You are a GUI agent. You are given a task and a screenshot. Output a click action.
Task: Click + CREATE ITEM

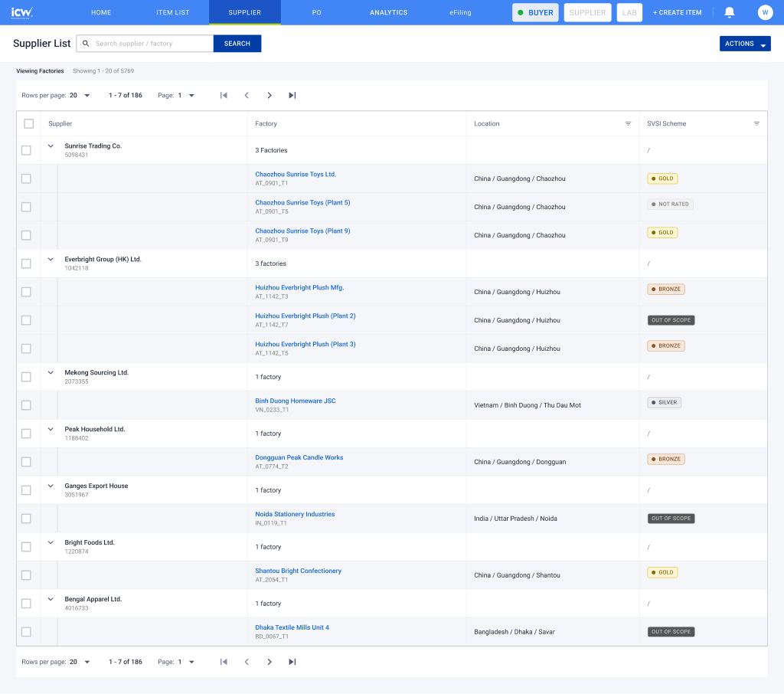tap(677, 12)
